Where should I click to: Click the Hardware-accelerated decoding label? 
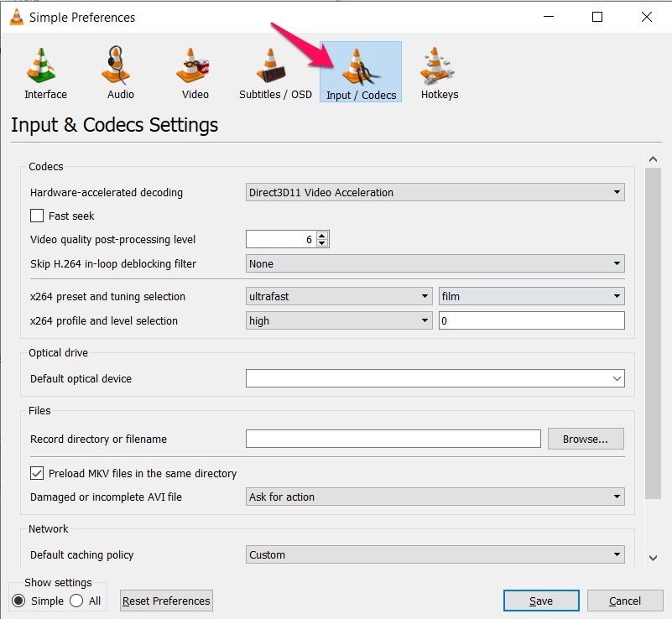[107, 192]
